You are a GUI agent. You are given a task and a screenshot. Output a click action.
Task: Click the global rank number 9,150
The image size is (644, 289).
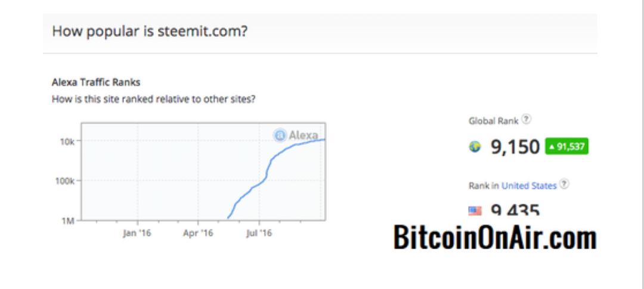515,147
